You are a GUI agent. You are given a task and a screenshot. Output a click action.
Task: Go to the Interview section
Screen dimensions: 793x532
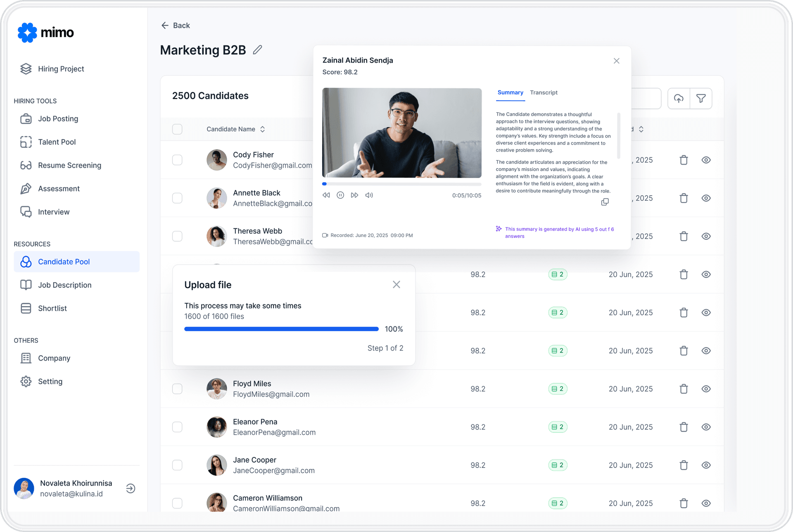coord(54,212)
